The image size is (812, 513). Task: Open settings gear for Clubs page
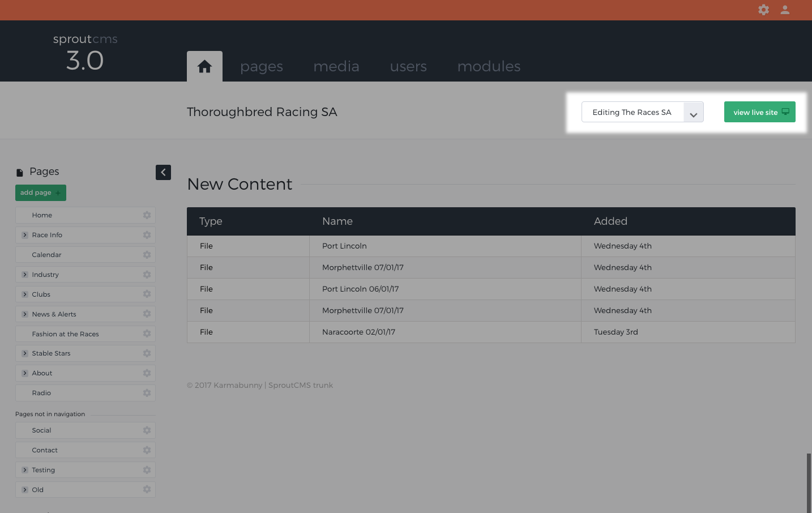point(147,294)
